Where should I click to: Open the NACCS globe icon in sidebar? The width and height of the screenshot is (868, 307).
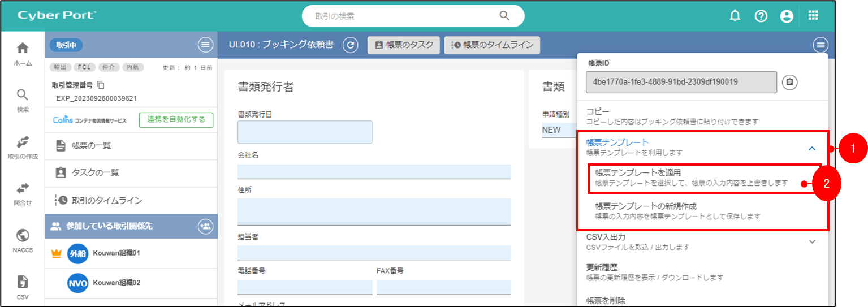pyautogui.click(x=23, y=235)
